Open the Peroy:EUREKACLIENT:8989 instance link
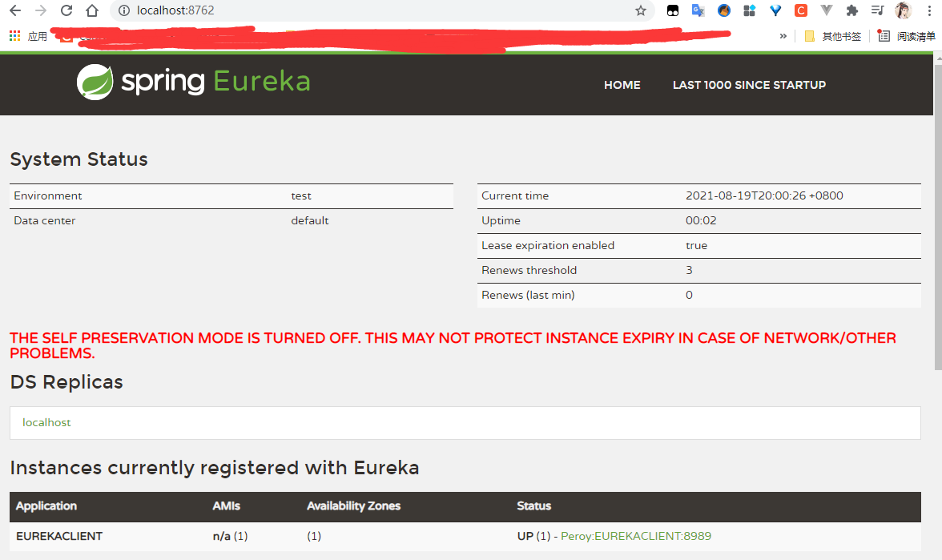The image size is (942, 560). click(636, 536)
